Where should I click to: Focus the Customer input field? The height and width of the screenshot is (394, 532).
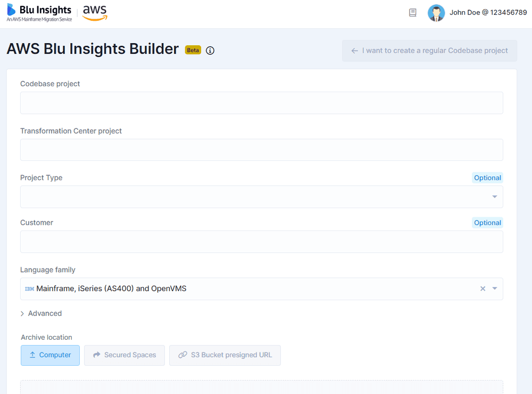pos(262,242)
